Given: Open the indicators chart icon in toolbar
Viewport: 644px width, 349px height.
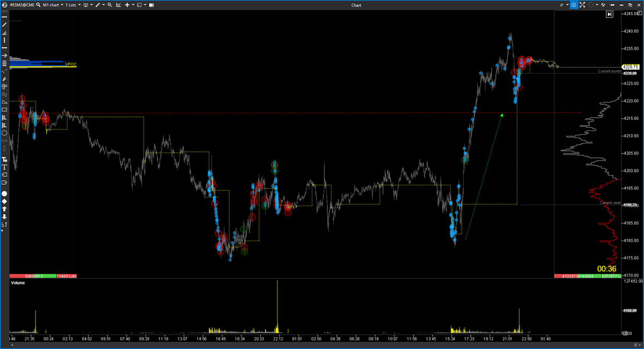Looking at the screenshot, I should [x=119, y=5].
